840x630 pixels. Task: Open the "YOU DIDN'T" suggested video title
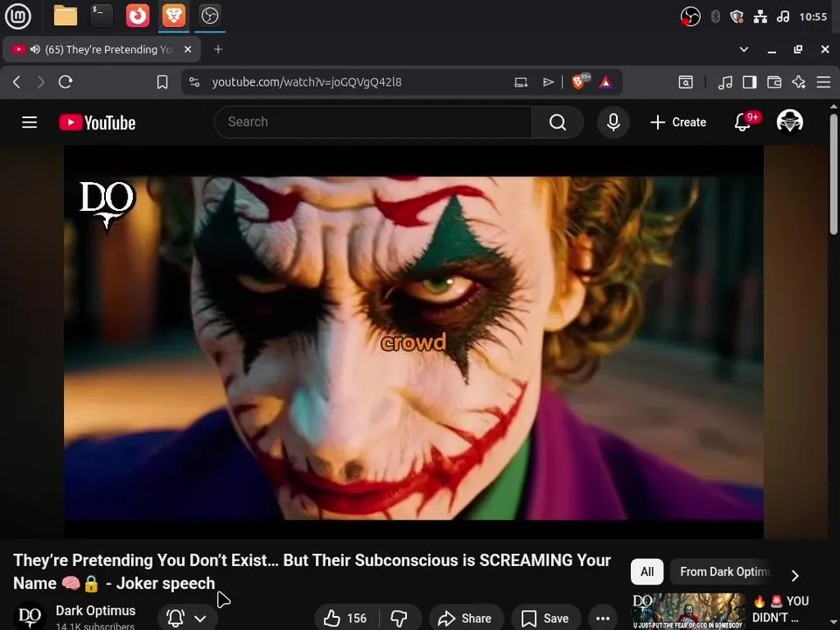[x=781, y=609]
